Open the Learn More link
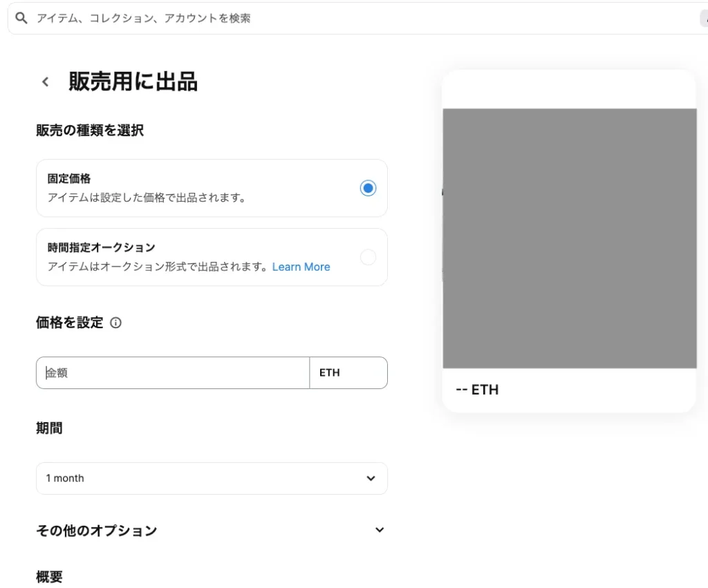 (301, 267)
